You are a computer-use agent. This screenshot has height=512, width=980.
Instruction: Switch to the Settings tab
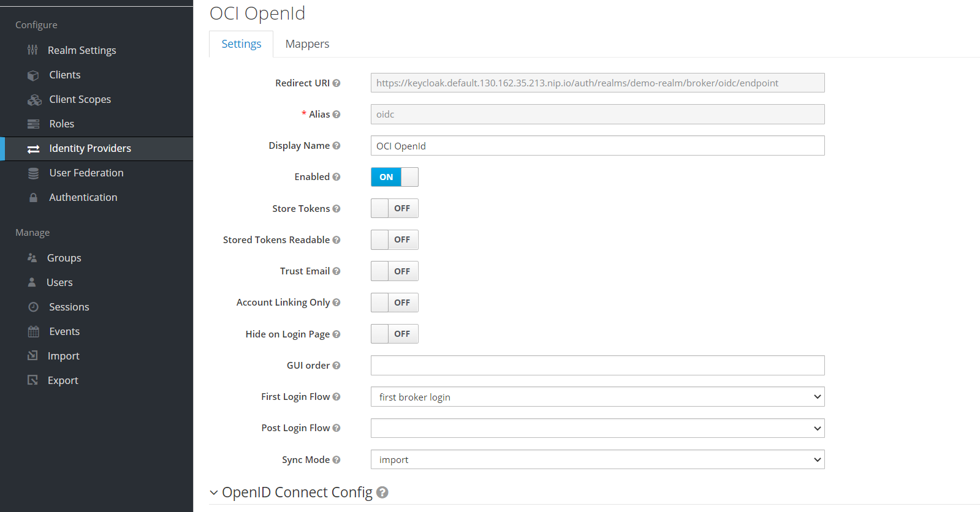(241, 44)
